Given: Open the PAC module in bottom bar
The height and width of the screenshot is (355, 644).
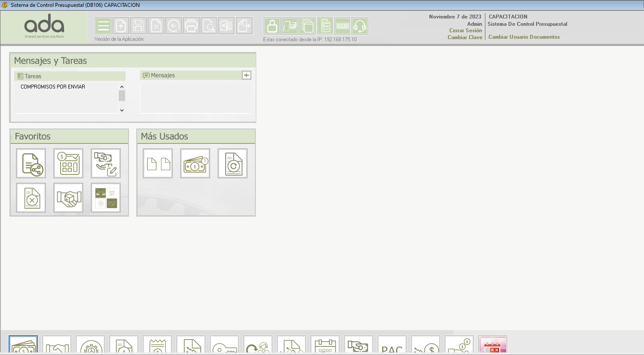Looking at the screenshot, I should click(x=392, y=346).
